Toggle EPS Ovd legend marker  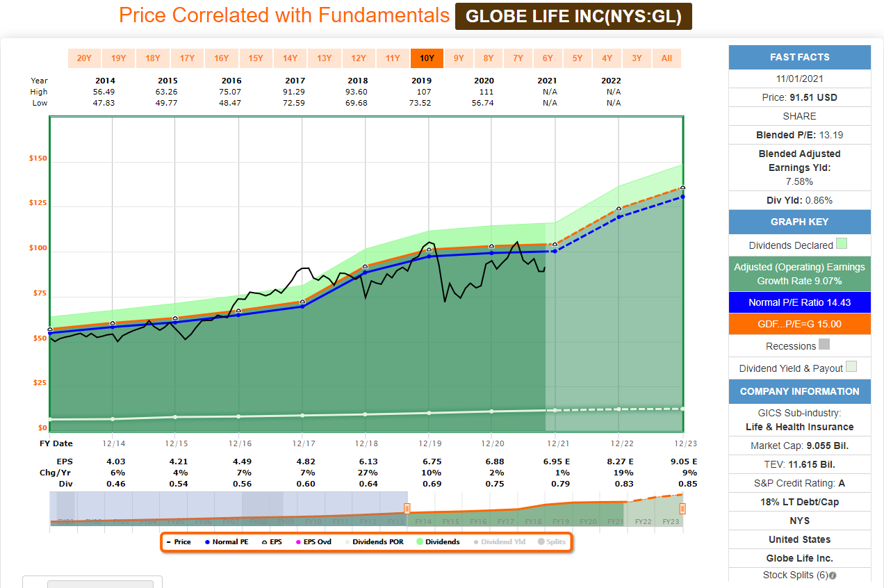(315, 541)
